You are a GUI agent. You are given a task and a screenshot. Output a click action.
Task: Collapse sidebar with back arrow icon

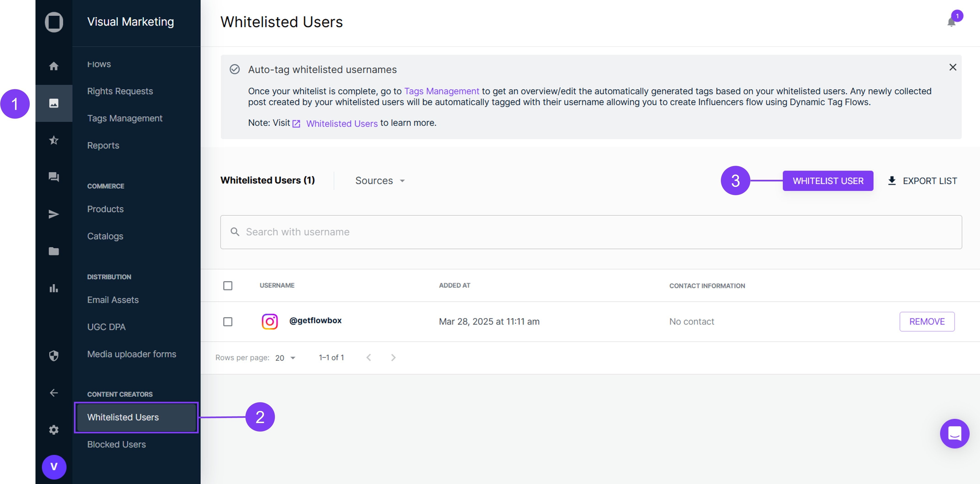pyautogui.click(x=54, y=393)
